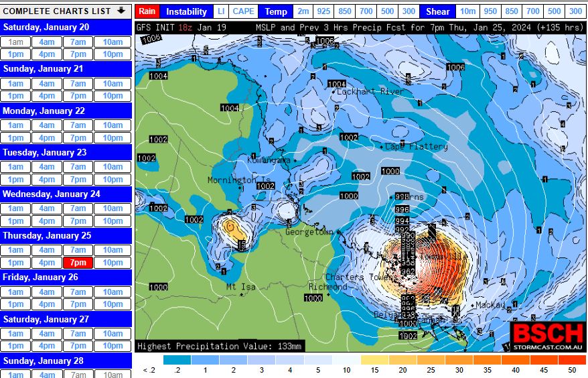Click the BSCH Stormcast logo
The width and height of the screenshot is (588, 378).
548,336
